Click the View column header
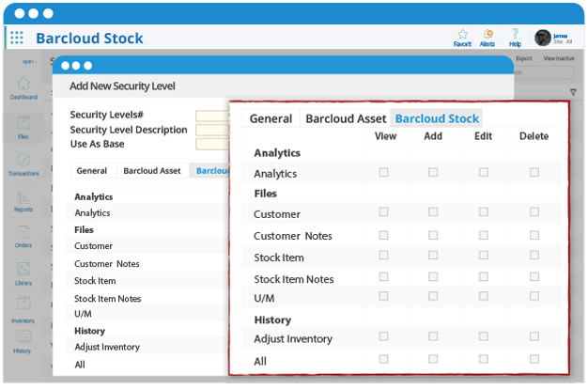This screenshot has height=390, width=588. click(385, 136)
